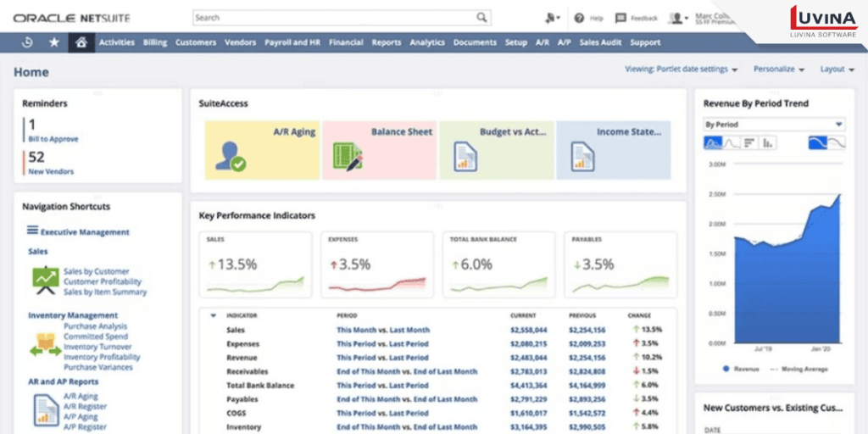Expand the Layout dropdown
The image size is (868, 434).
click(837, 70)
